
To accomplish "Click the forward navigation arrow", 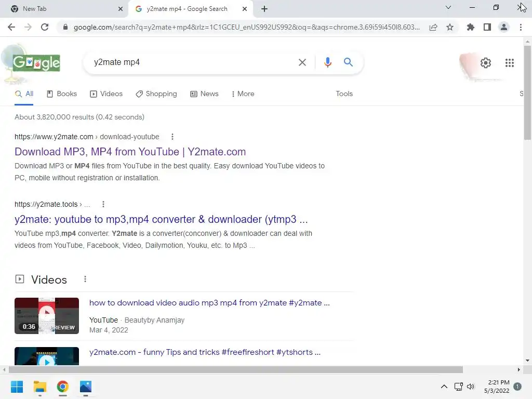I will point(28,27).
